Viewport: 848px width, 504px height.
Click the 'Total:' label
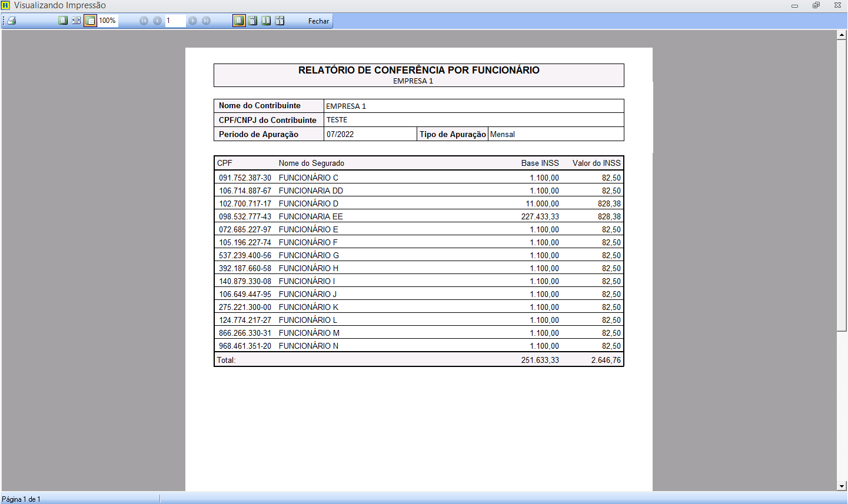pyautogui.click(x=226, y=360)
